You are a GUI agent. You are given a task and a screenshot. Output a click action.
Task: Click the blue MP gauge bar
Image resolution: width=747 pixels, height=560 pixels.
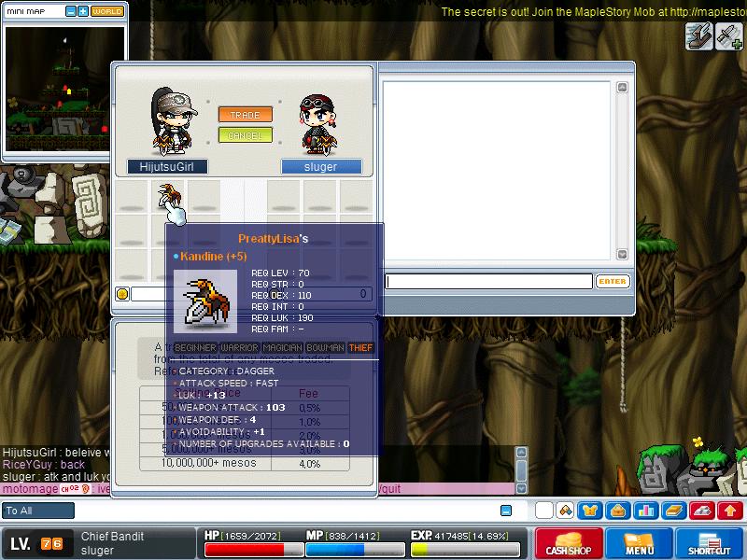[x=355, y=549]
